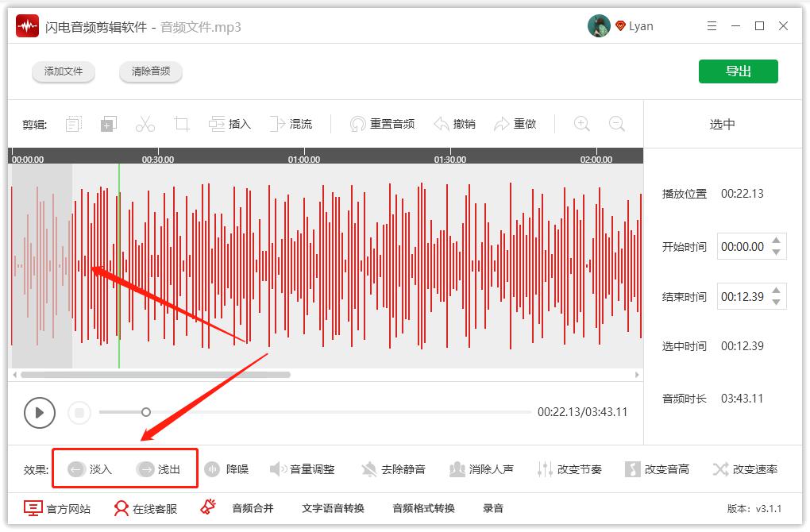Image resolution: width=810 pixels, height=532 pixels.
Task: Decrease 开始时间 start time with down arrow
Action: coord(776,252)
